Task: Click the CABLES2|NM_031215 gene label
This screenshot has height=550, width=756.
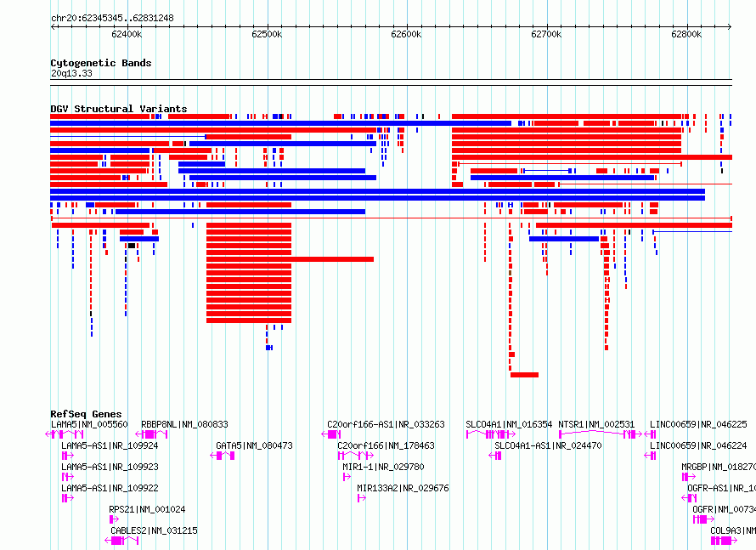Action: tap(154, 530)
